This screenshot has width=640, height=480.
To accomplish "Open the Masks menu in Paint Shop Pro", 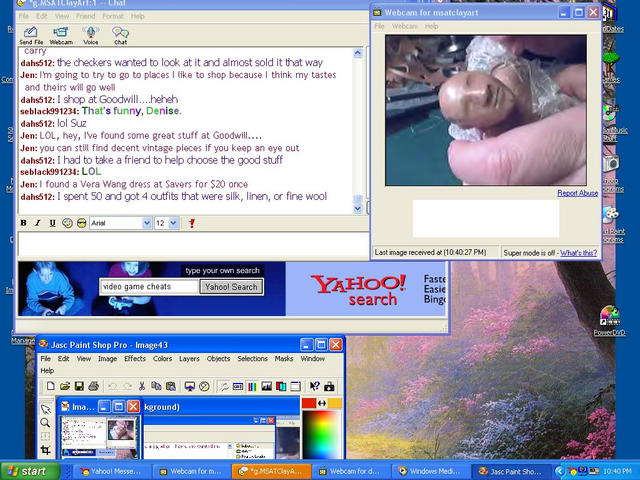I will (x=284, y=358).
